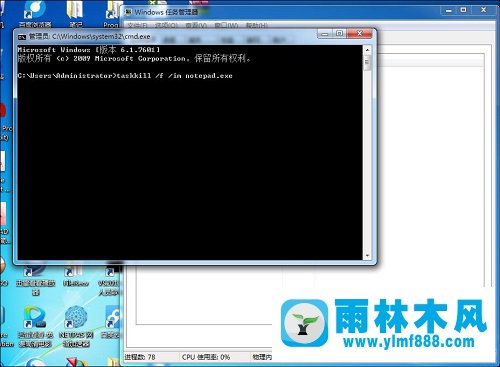Select the plain folder icon on desktop top row

click(75, 9)
